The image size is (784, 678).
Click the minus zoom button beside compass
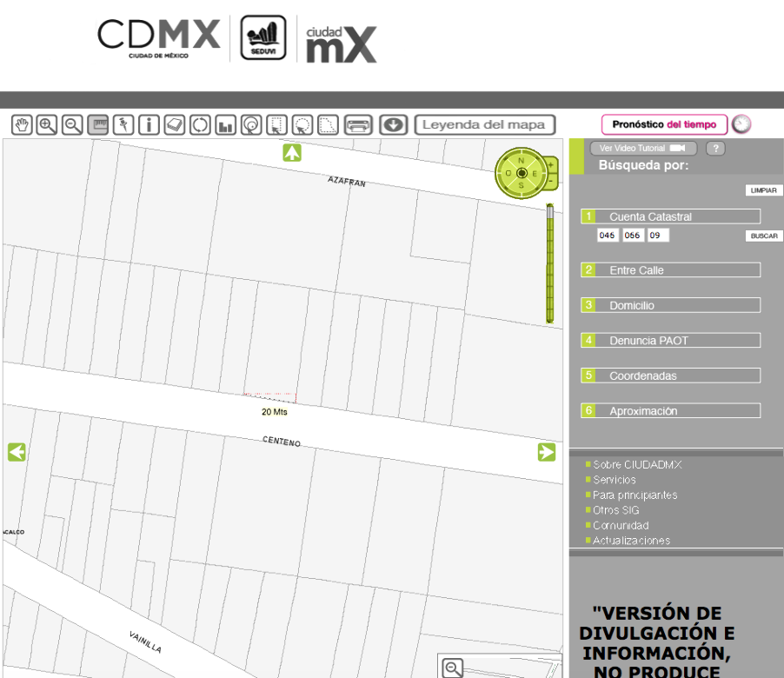pyautogui.click(x=551, y=181)
